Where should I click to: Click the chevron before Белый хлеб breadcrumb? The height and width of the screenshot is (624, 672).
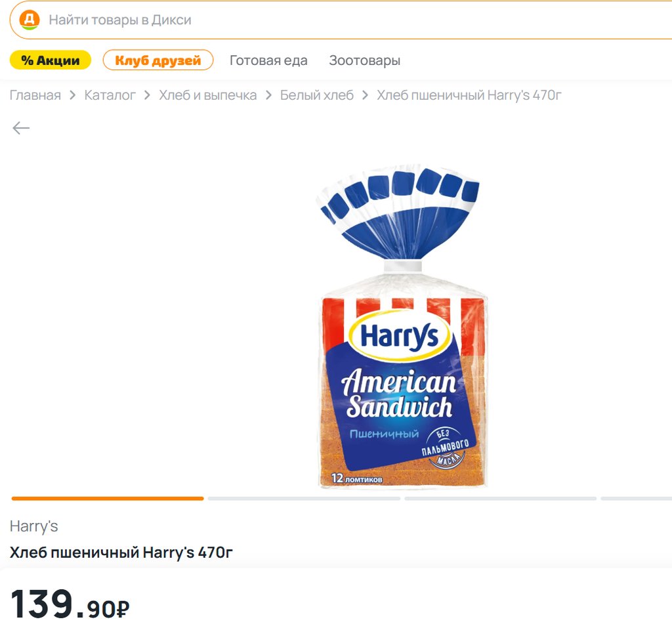click(x=268, y=96)
